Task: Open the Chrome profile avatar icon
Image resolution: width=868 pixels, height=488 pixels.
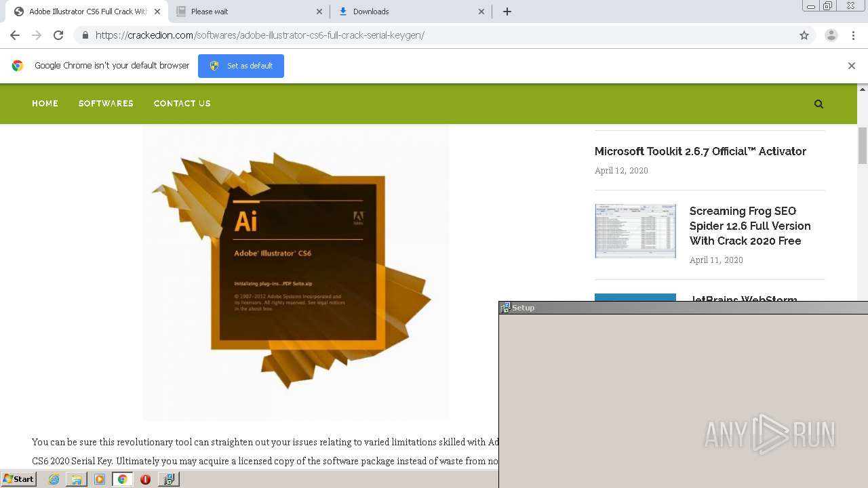Action: 831,35
